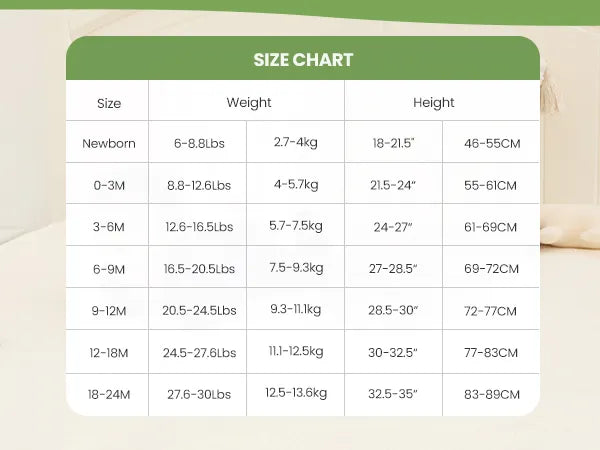The height and width of the screenshot is (450, 600).
Task: Select the 77-83CM height cell
Action: coord(491,353)
